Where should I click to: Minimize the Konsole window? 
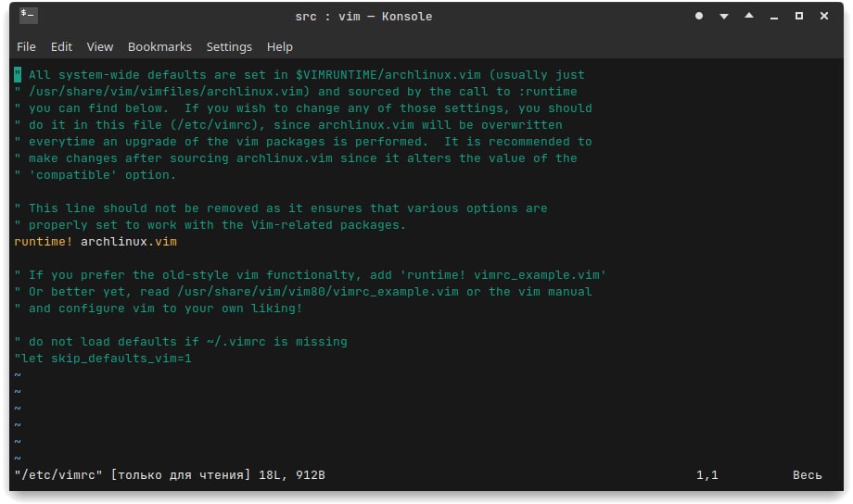point(774,17)
